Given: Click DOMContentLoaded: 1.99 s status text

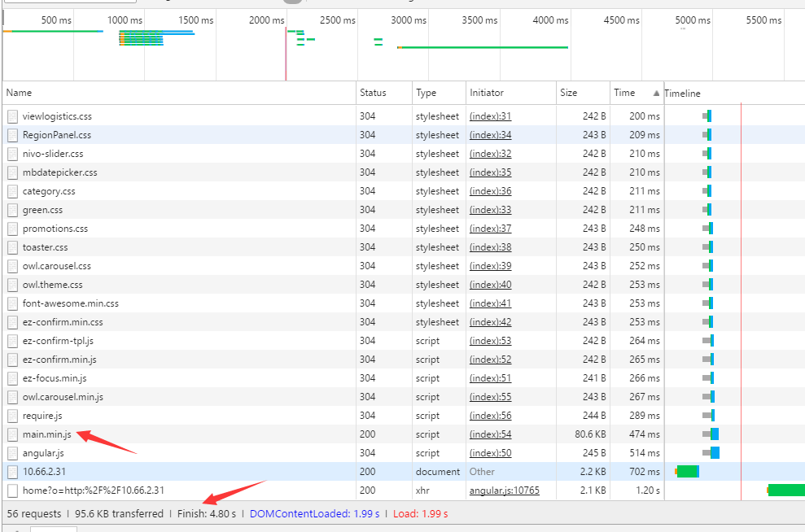Looking at the screenshot, I should 315,513.
